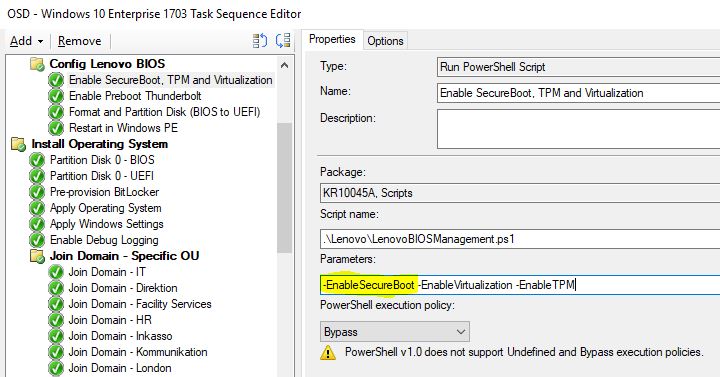
Task: Click the Type field showing Run PowerShell Script
Action: point(579,67)
